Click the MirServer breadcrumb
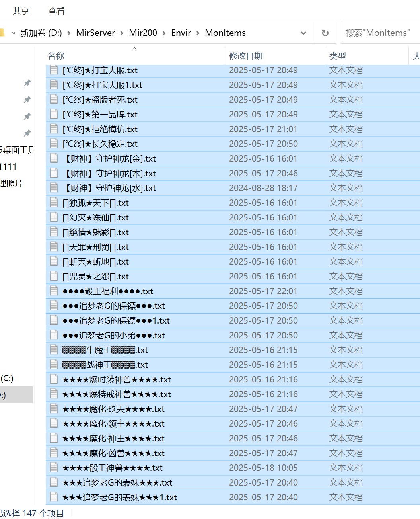Image resolution: width=420 pixels, height=519 pixels. point(95,33)
